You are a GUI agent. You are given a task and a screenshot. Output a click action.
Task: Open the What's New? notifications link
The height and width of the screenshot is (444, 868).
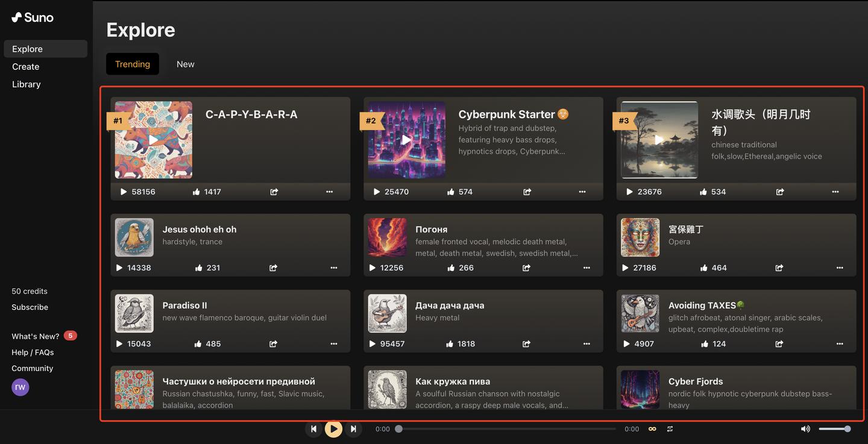pos(36,336)
